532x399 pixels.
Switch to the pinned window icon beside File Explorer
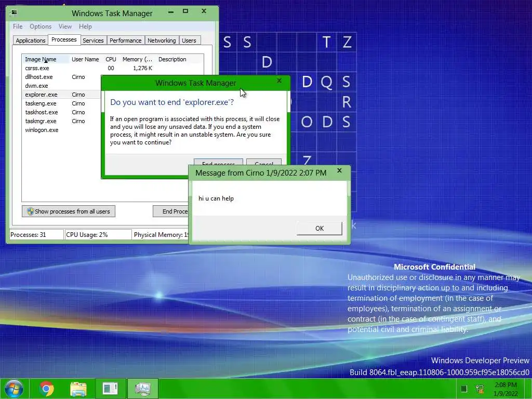pyautogui.click(x=110, y=389)
